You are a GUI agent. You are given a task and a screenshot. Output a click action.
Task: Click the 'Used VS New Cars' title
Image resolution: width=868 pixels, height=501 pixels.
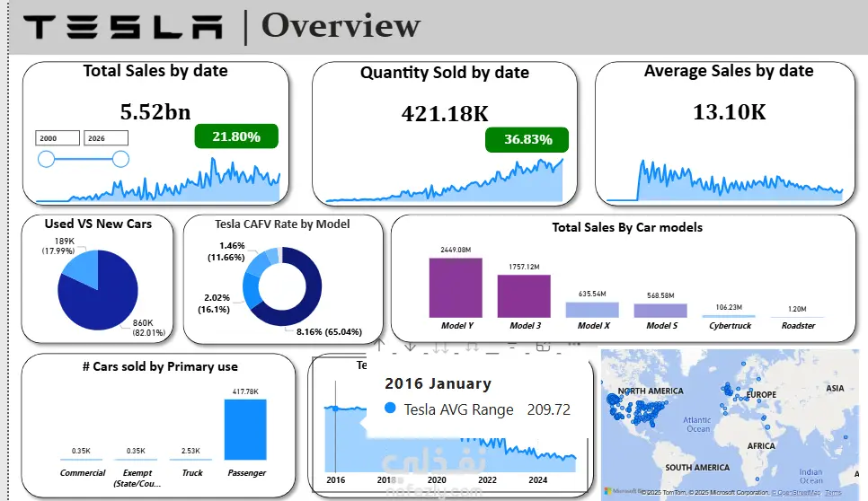(98, 224)
